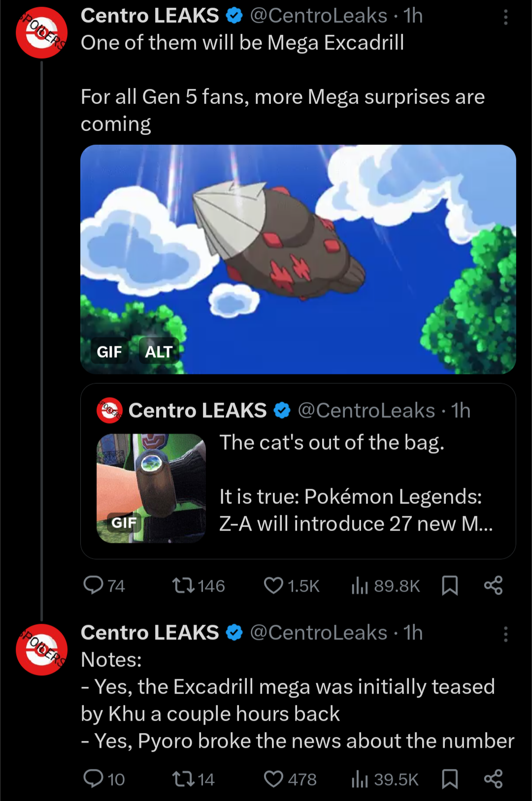This screenshot has height=801, width=532.
Task: Bookmark the Mega Excadrill tweet
Action: pyautogui.click(x=450, y=585)
